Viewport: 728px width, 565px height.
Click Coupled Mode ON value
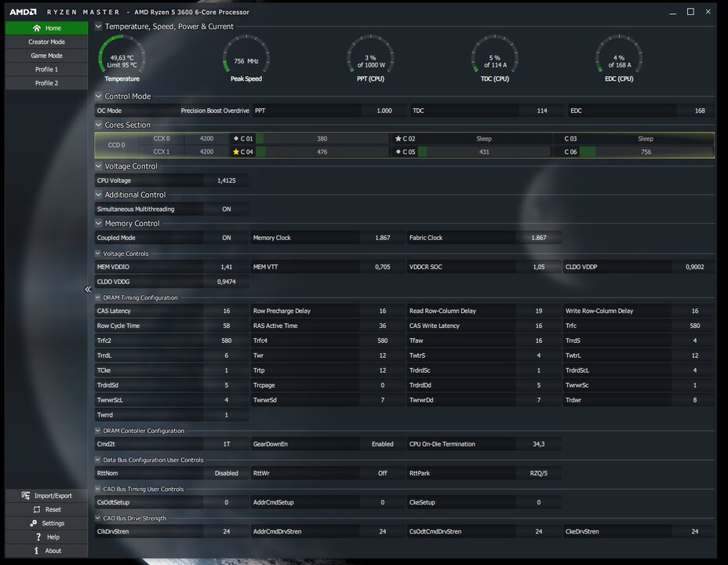[226, 238]
